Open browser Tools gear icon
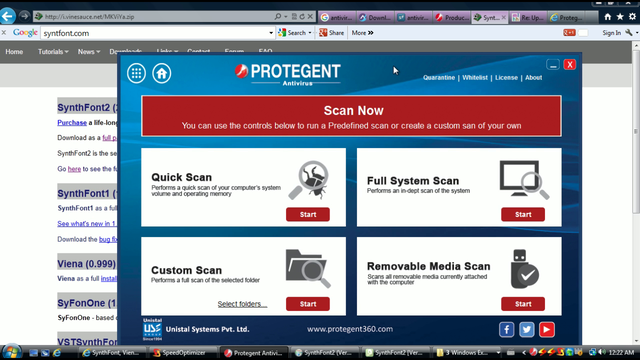This screenshot has width=640, height=360. tap(632, 17)
